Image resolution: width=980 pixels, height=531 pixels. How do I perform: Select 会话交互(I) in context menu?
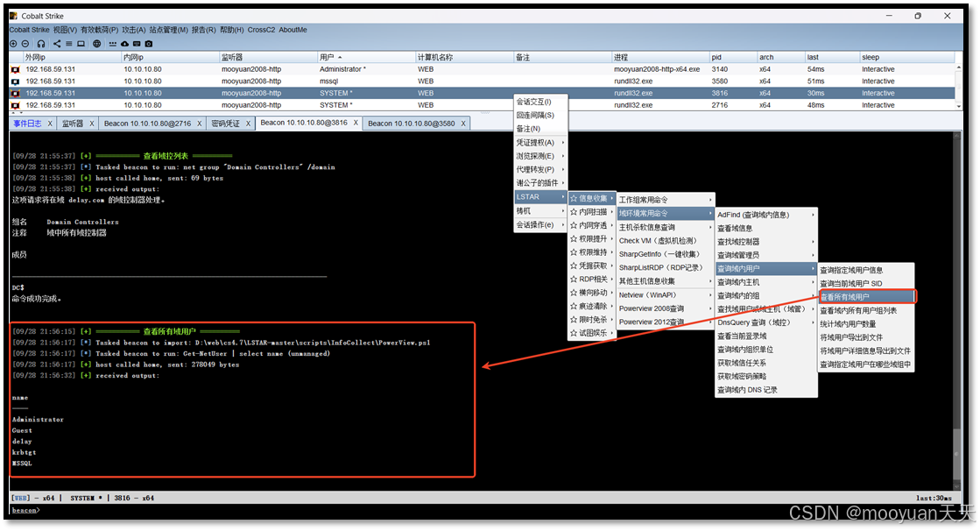point(540,102)
